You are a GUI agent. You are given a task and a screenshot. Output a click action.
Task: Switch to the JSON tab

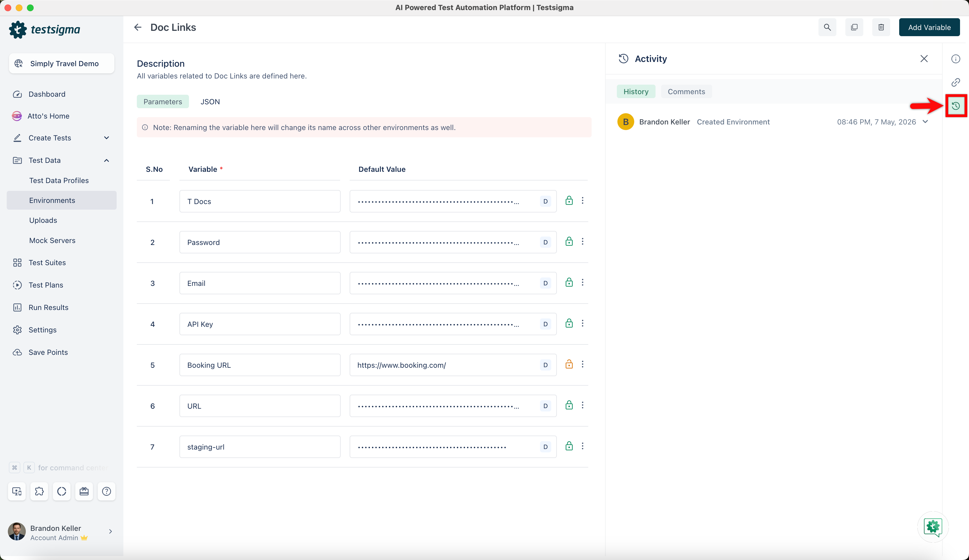[210, 101]
